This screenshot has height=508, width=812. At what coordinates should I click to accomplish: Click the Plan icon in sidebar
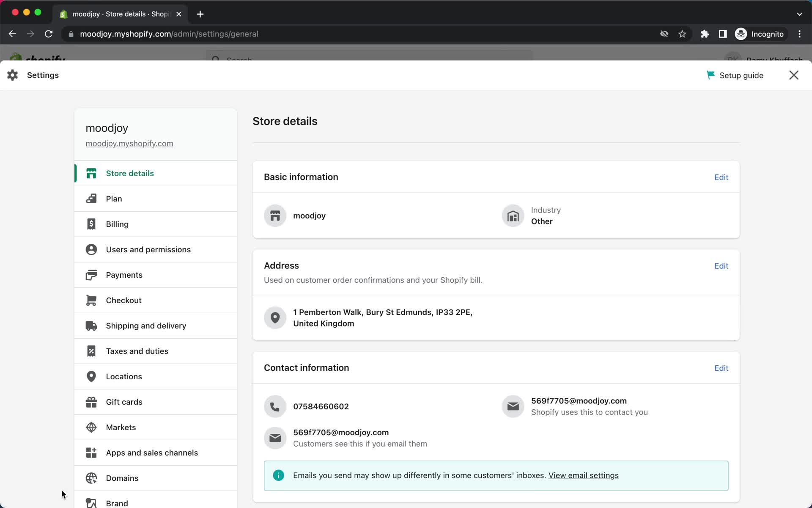click(91, 199)
